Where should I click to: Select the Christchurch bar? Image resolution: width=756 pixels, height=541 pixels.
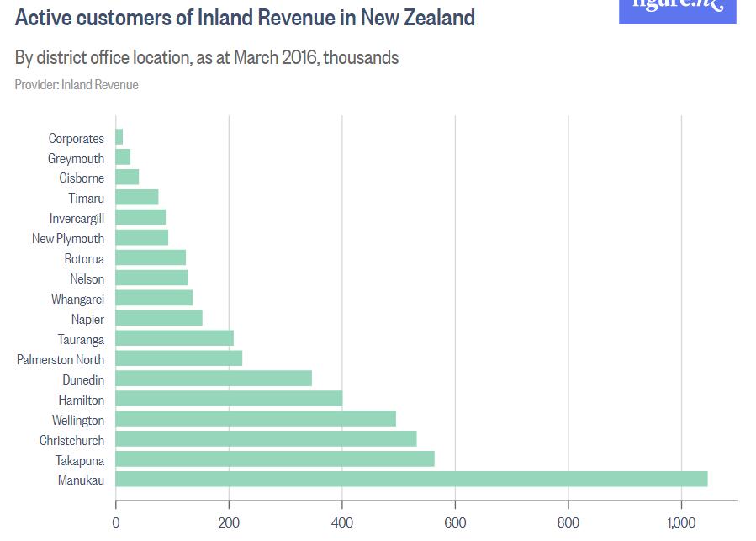266,438
